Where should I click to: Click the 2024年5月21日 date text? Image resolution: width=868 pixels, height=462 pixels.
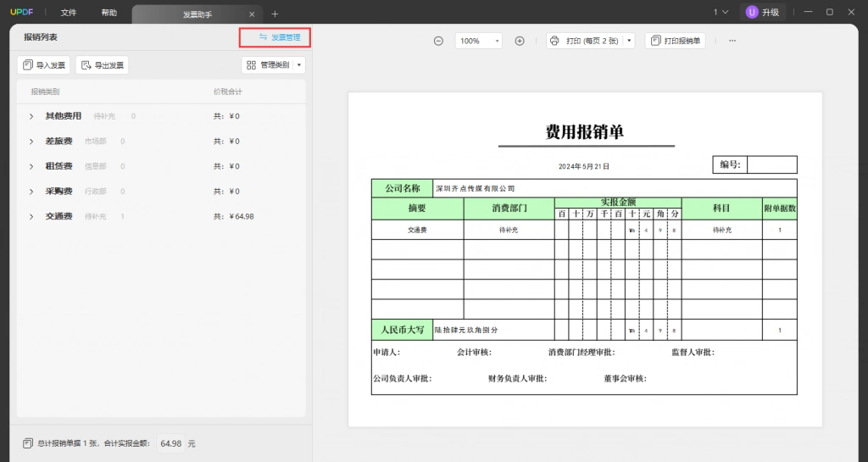[x=583, y=166]
